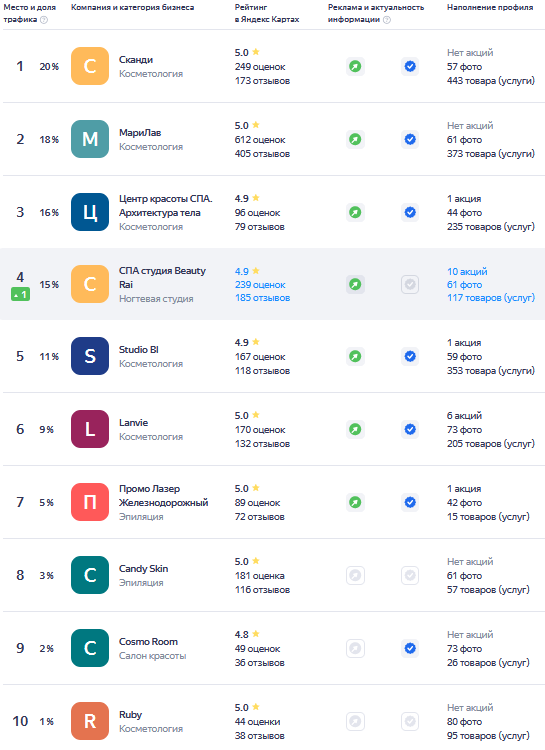Click green advertising icon for Центр красоты СПА

click(x=355, y=212)
